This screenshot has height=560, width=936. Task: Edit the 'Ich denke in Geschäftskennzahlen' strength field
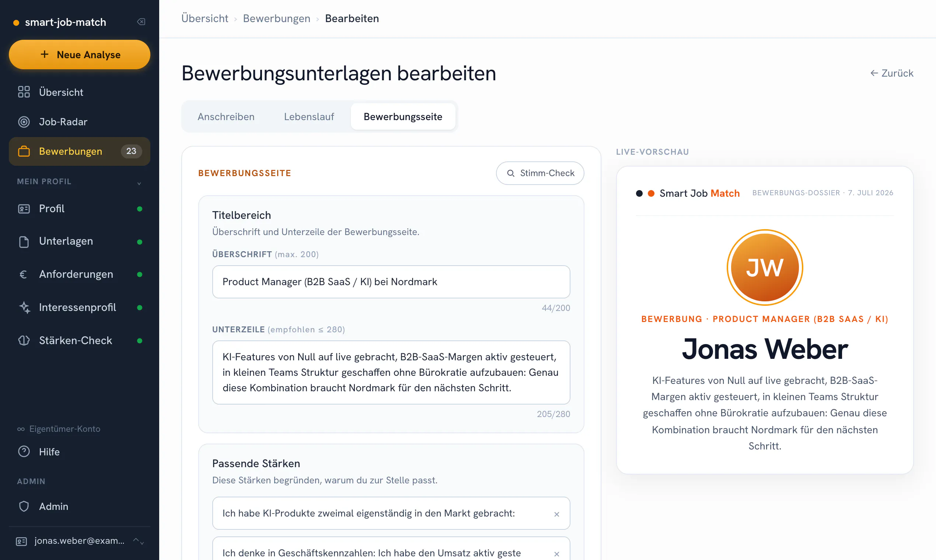[x=391, y=549]
